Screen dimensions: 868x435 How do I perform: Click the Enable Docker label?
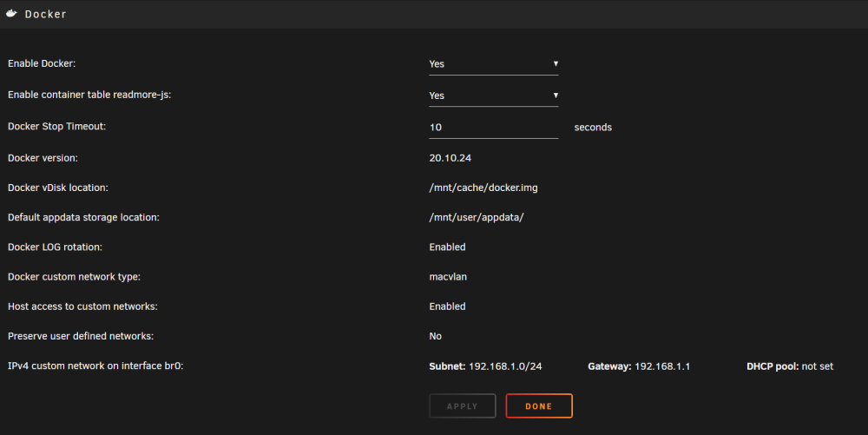point(42,63)
